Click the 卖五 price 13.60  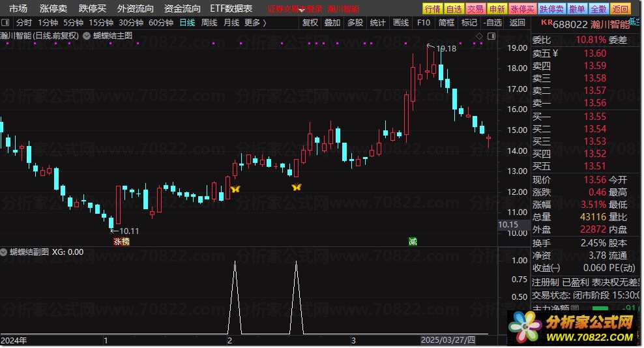coord(594,53)
